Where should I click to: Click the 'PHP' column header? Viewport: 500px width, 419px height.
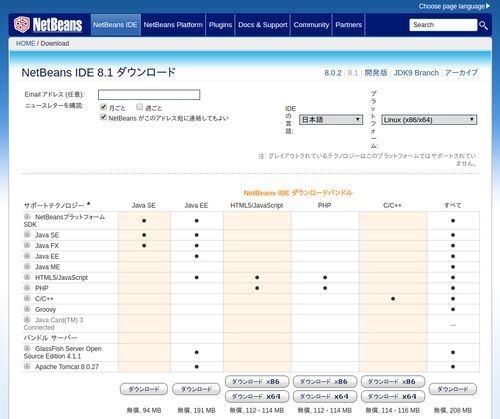(324, 205)
